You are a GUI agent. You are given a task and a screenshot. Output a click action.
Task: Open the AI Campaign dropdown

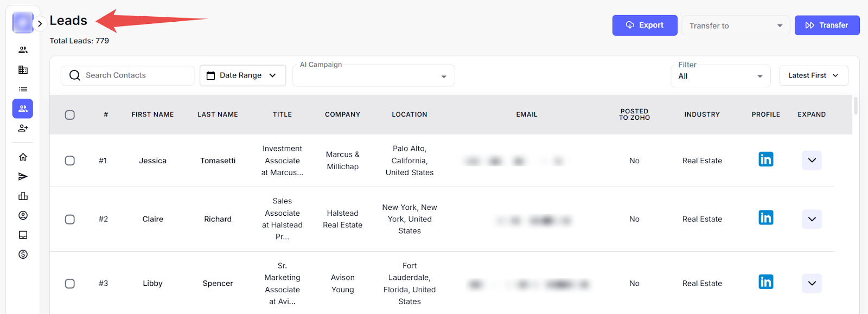pos(373,76)
